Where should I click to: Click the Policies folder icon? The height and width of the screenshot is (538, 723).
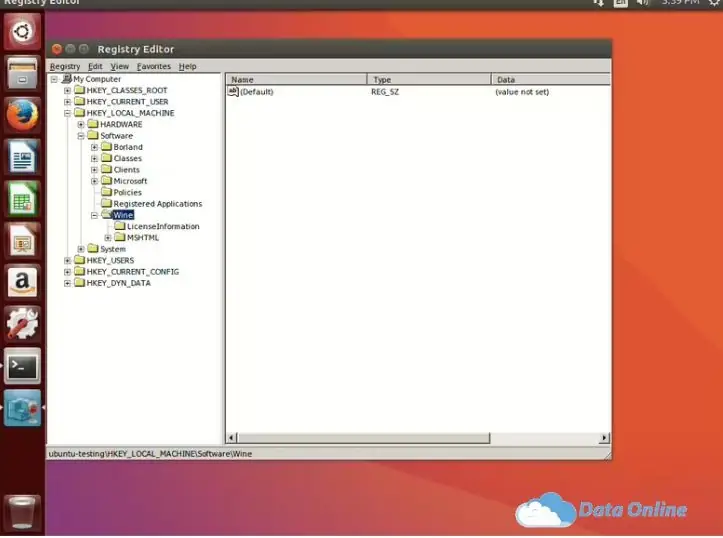(x=107, y=192)
